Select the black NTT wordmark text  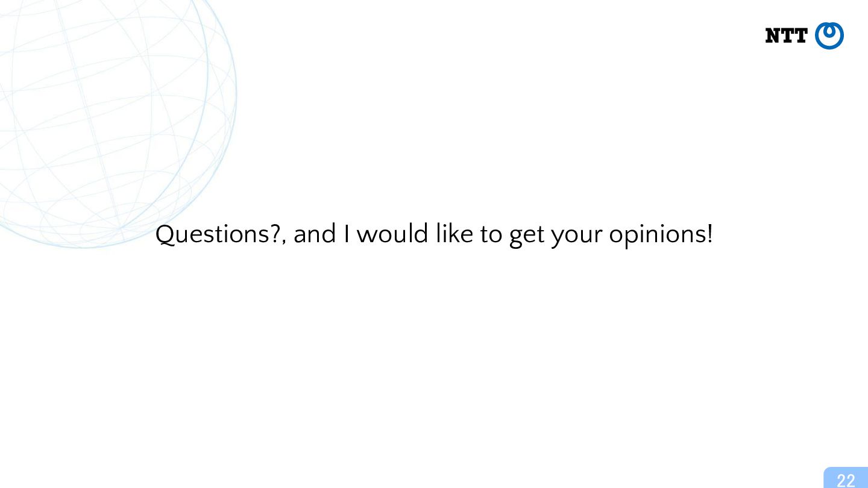point(786,36)
